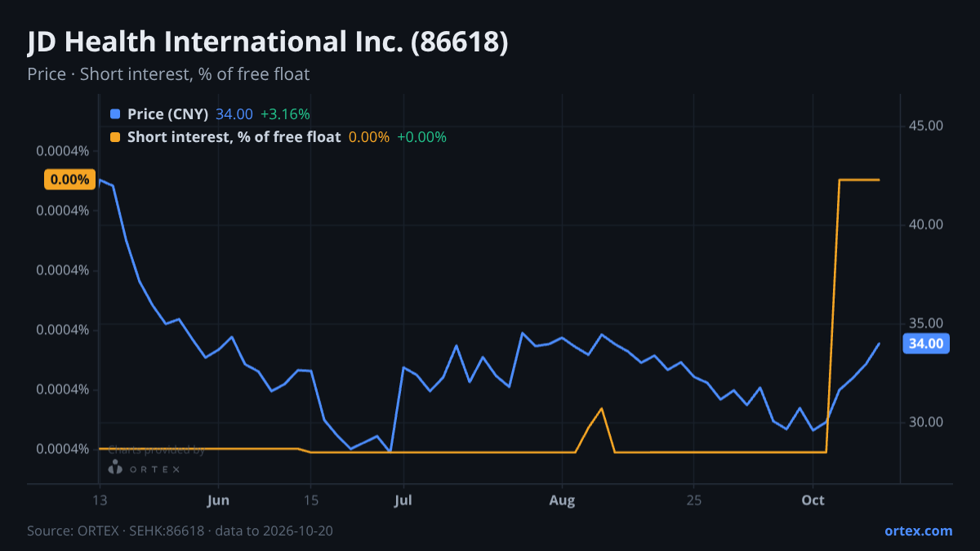
Task: Toggle the Short interest, % of free float label
Action: coord(234,137)
